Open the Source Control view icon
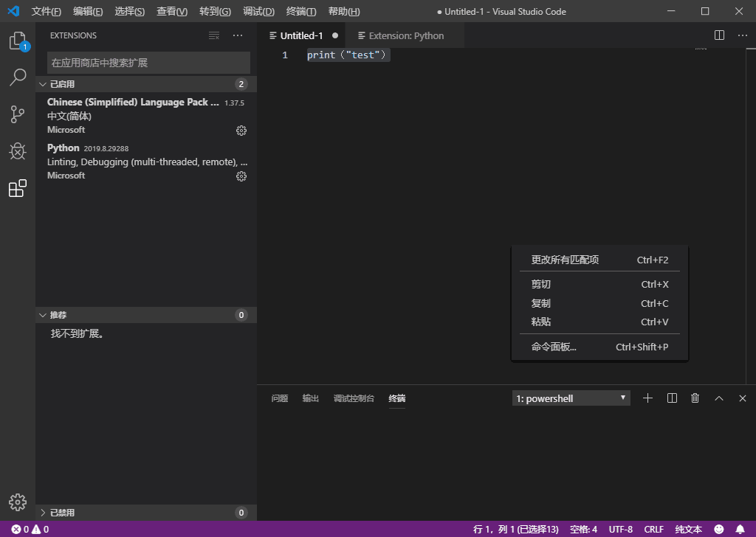Screen dimensions: 756x537 click(x=18, y=114)
